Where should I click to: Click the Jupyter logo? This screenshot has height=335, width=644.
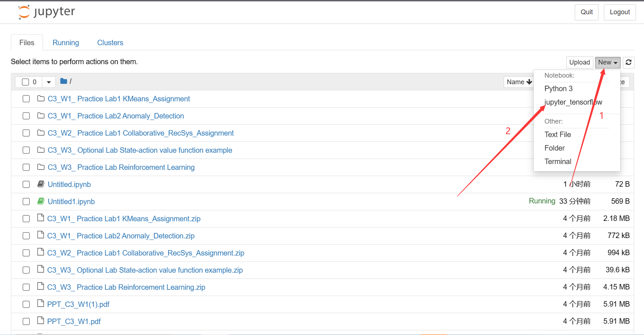pyautogui.click(x=46, y=12)
